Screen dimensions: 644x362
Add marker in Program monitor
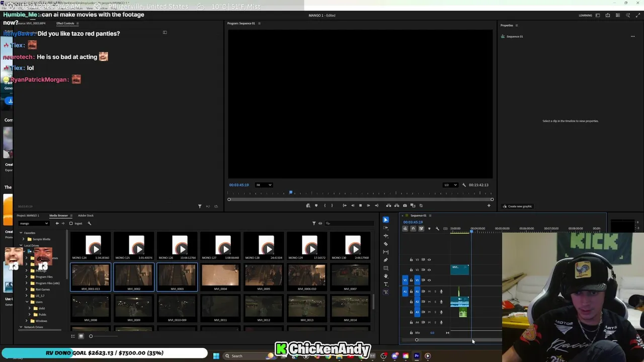tap(316, 205)
